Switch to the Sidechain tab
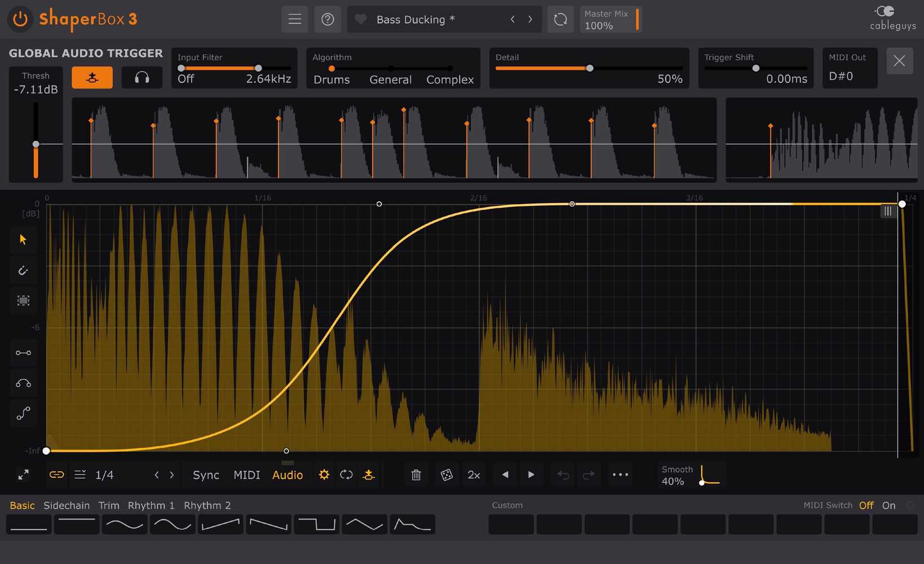The width and height of the screenshot is (924, 564). click(x=67, y=505)
